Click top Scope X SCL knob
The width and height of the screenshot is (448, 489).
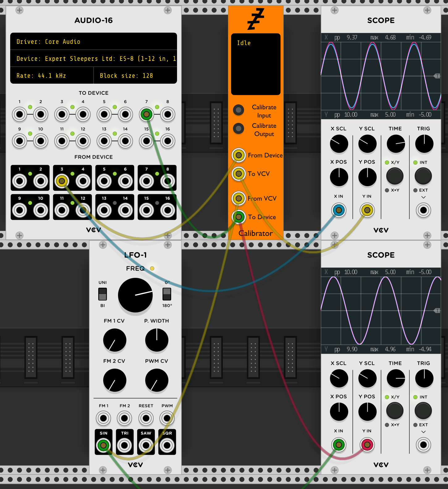(339, 144)
